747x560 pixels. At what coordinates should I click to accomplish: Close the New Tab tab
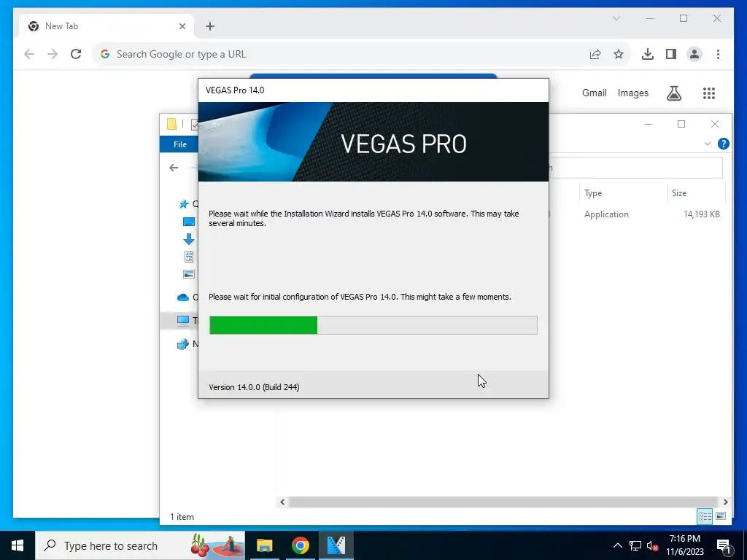pyautogui.click(x=182, y=26)
